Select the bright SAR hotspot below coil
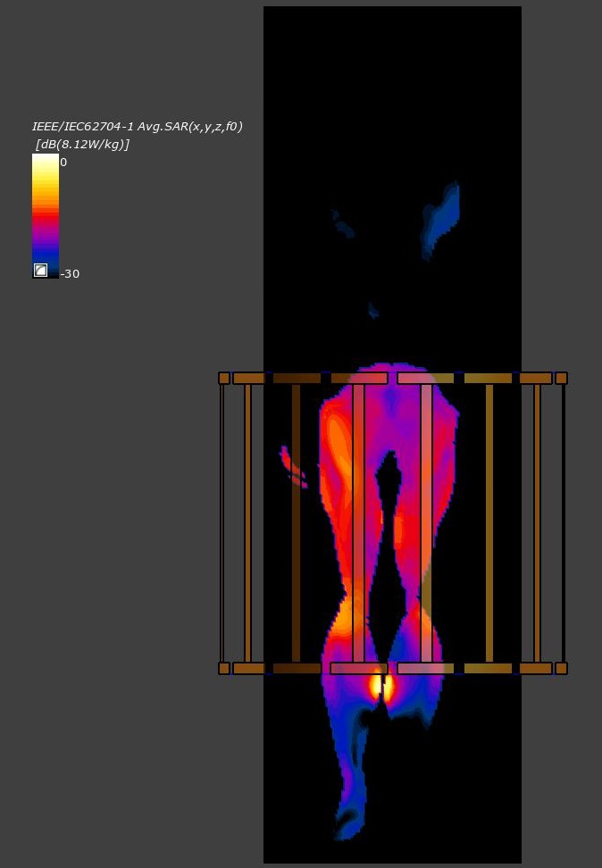602x868 pixels. pos(381,686)
